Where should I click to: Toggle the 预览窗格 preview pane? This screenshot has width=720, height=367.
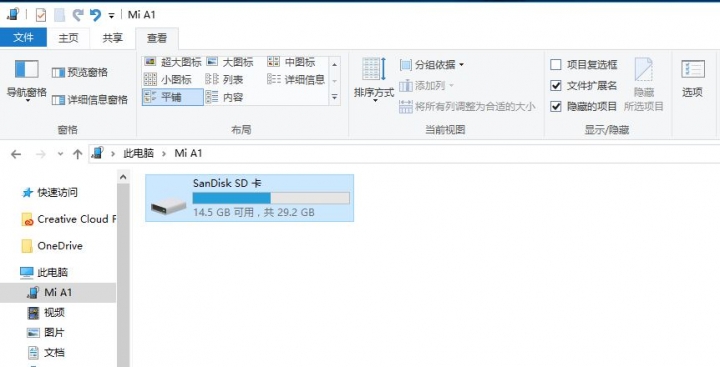point(80,73)
